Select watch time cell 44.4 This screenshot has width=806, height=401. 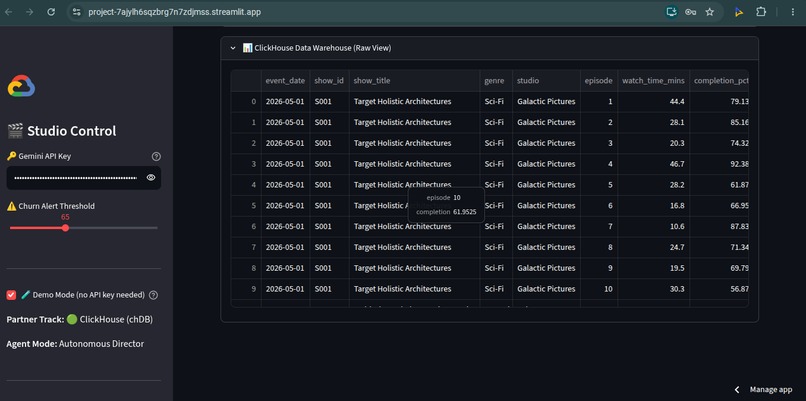[653, 102]
